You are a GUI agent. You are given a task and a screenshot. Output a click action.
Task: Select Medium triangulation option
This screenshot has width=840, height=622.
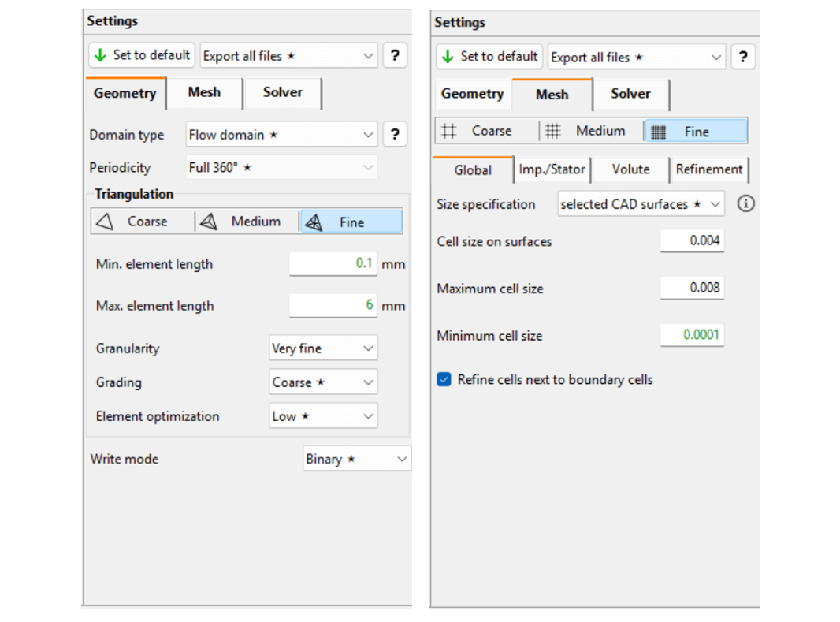pos(247,222)
